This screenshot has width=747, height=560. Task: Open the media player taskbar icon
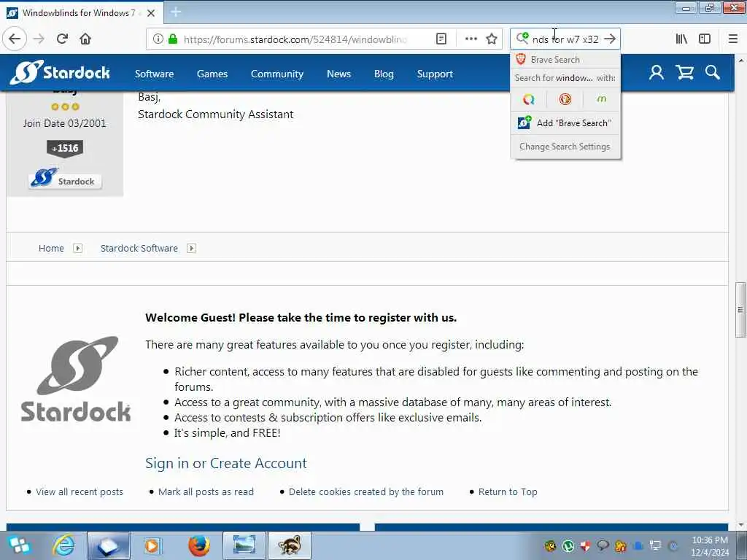tap(152, 545)
